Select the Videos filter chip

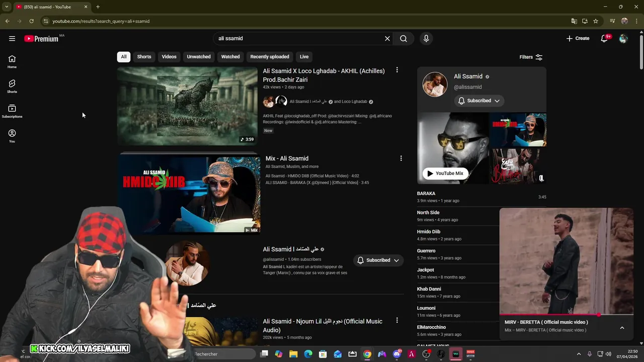[x=169, y=57]
